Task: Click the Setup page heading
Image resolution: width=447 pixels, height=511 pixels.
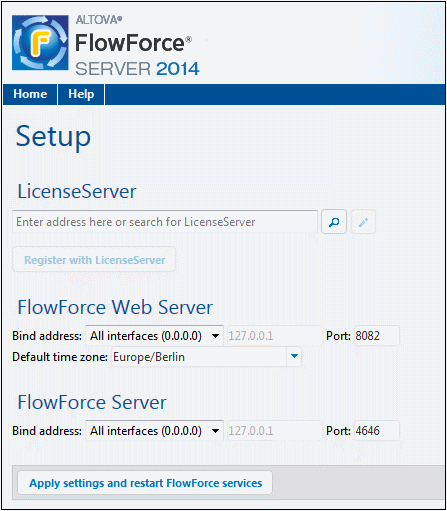Action: point(53,137)
